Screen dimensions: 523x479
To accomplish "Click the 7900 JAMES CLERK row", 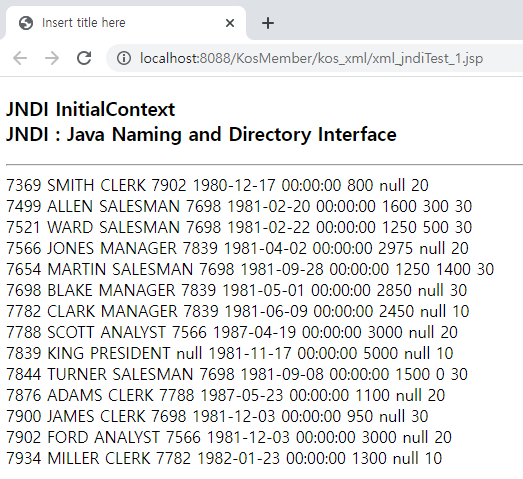I will point(217,416).
